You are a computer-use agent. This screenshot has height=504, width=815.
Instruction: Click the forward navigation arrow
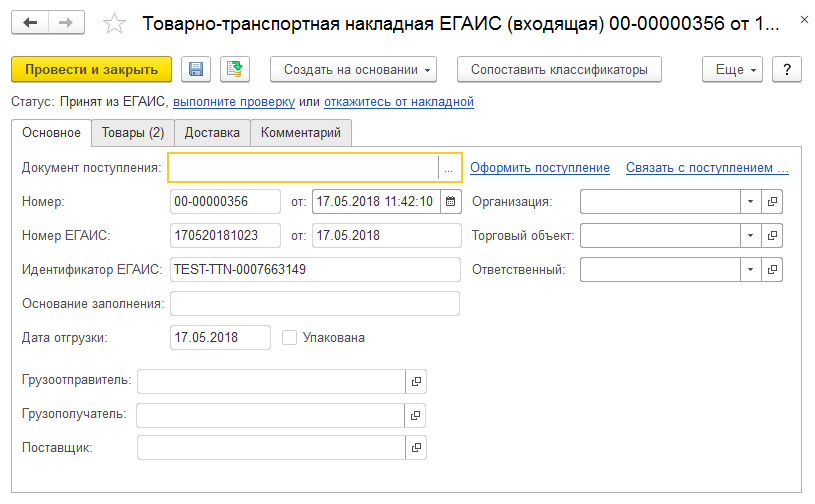point(66,22)
